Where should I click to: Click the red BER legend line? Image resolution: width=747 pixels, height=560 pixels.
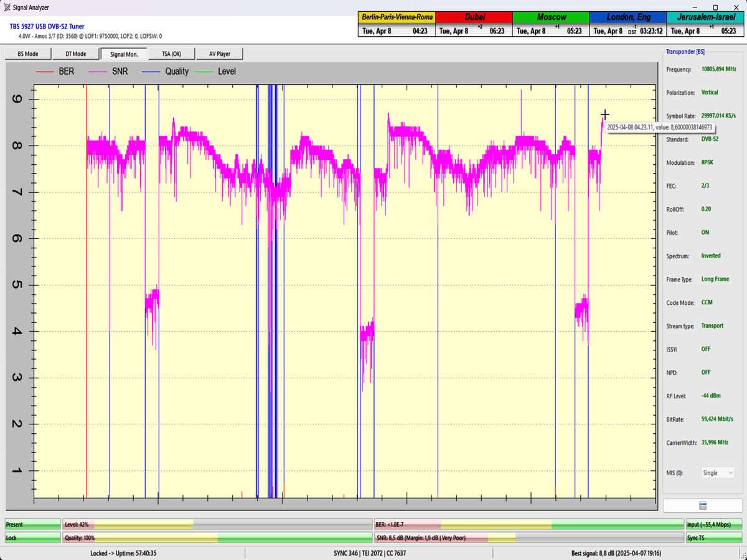point(45,72)
